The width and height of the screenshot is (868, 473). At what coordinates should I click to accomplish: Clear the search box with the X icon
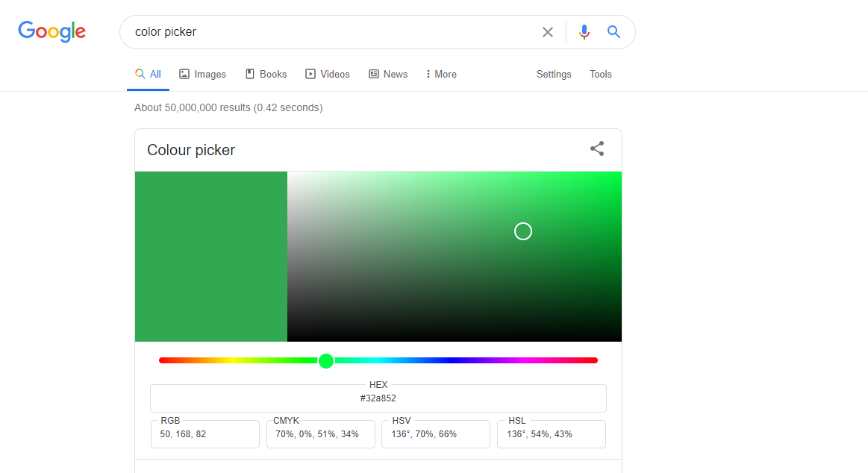[548, 32]
